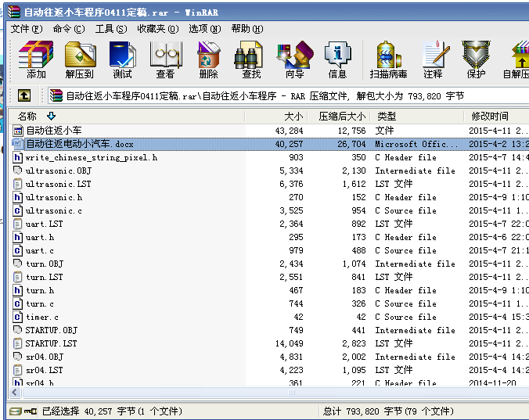Screen dimensions: 529x420
Task: Click the C icon of ultrasonic.c
Action: pyautogui.click(x=18, y=210)
